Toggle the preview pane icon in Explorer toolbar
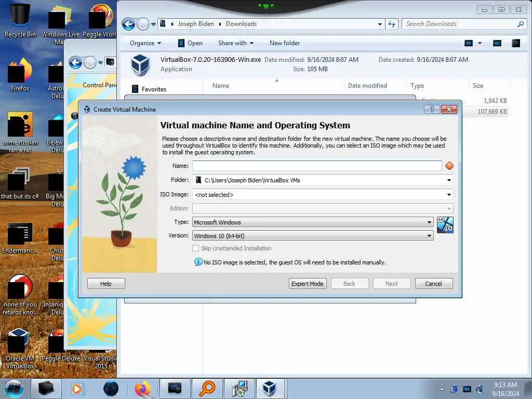Viewport: 532px width, 399px height. 497,43
